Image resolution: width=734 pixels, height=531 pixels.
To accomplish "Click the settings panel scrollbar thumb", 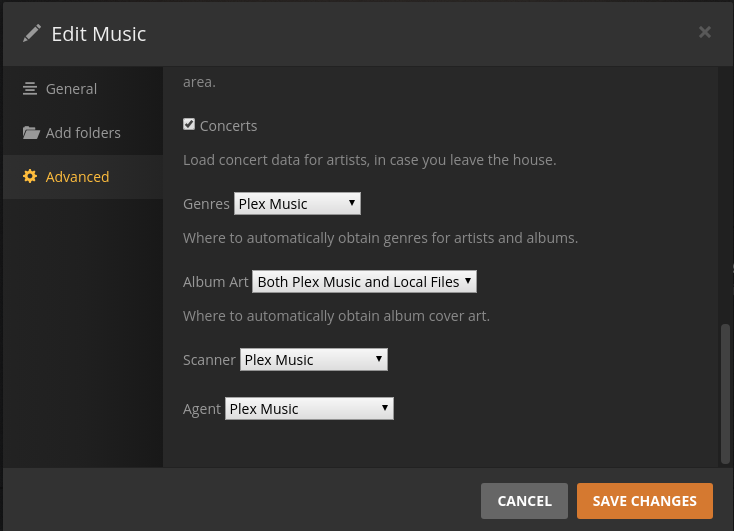I will 725,393.
